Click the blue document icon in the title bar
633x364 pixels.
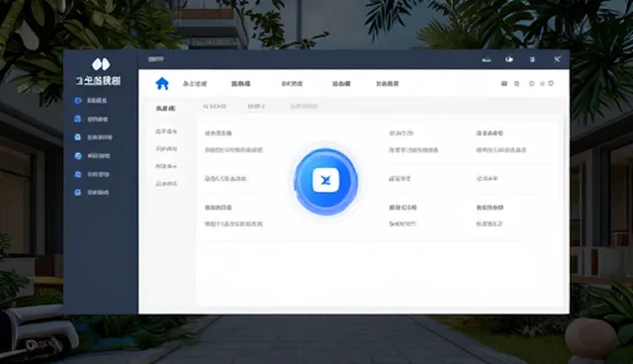(x=532, y=59)
